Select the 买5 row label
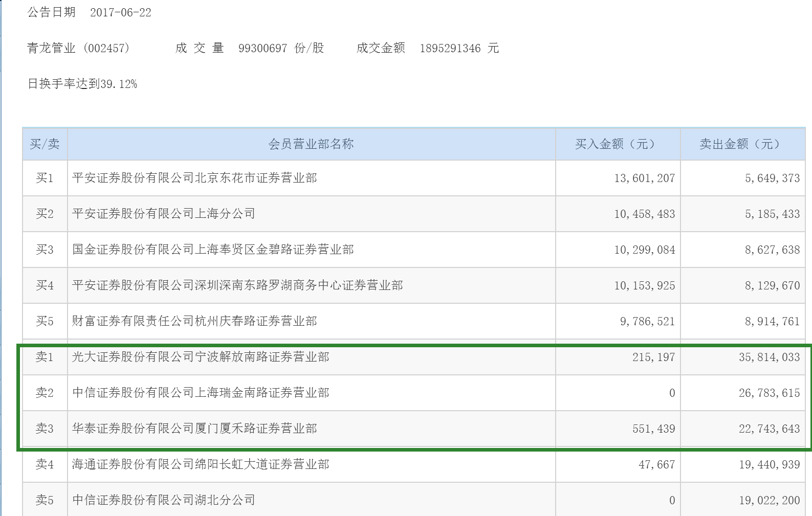The image size is (812, 516). [45, 321]
